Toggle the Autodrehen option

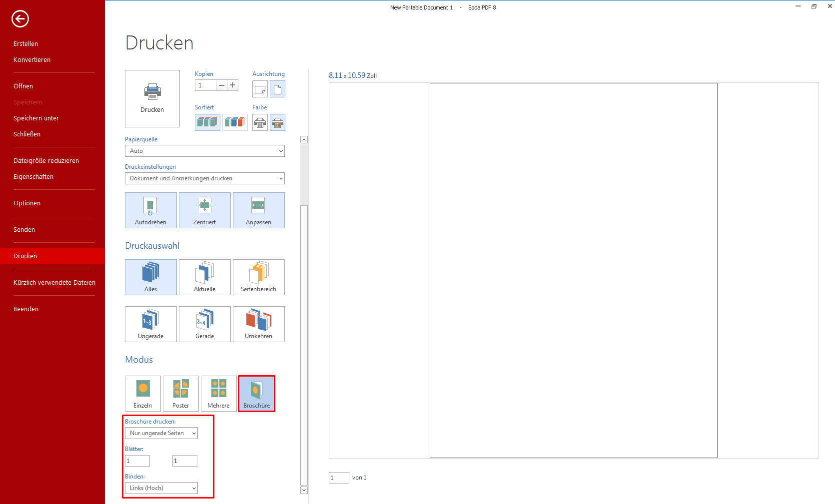click(150, 210)
